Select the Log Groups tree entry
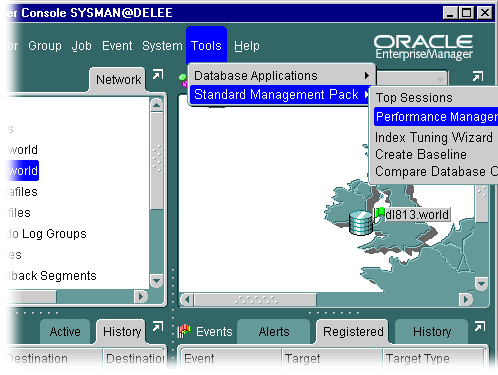The width and height of the screenshot is (498, 375). pyautogui.click(x=47, y=234)
